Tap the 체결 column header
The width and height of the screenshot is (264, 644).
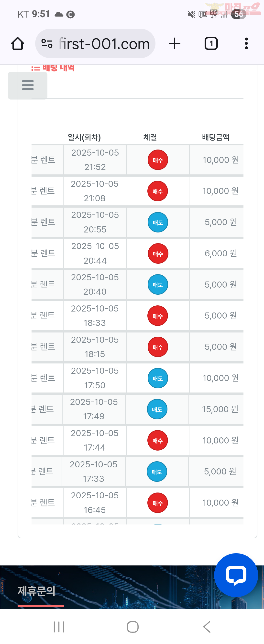click(150, 137)
